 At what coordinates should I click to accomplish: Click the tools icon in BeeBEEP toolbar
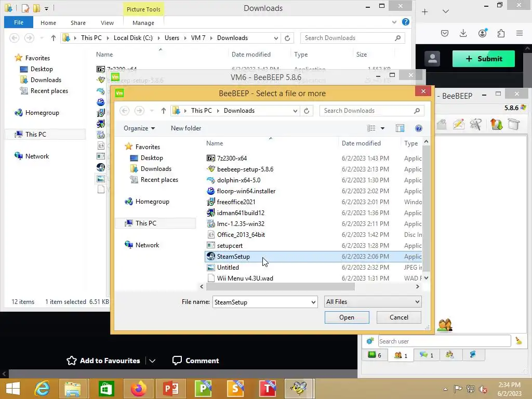click(x=476, y=124)
